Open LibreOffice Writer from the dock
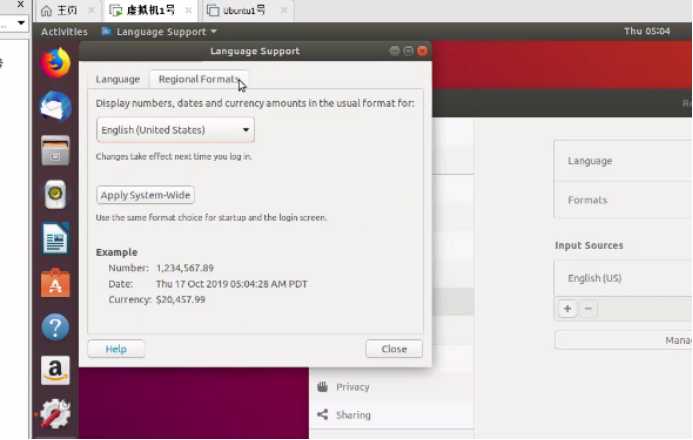 click(55, 239)
